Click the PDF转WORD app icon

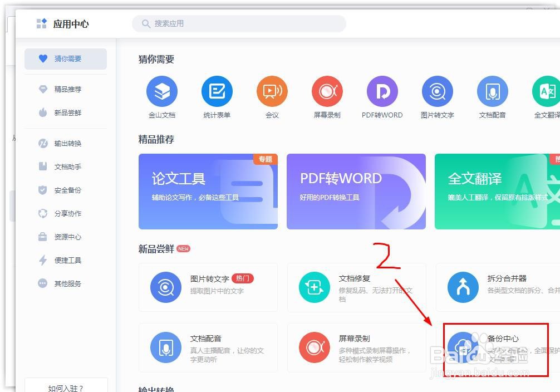pyautogui.click(x=382, y=92)
